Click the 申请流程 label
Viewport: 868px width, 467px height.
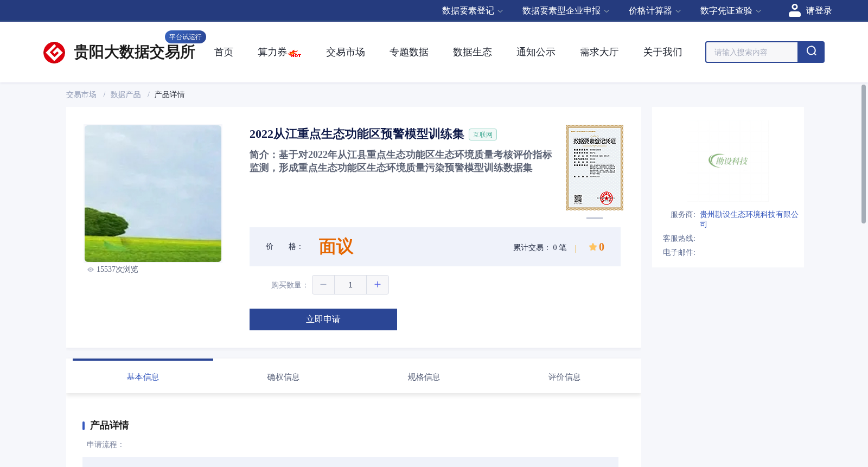coord(105,445)
